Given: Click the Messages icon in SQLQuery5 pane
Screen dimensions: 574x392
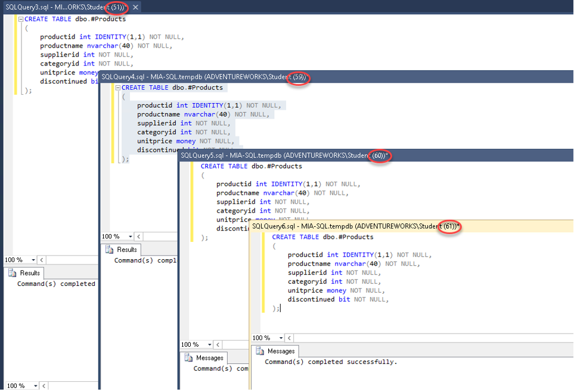Looking at the screenshot, I should [x=189, y=358].
